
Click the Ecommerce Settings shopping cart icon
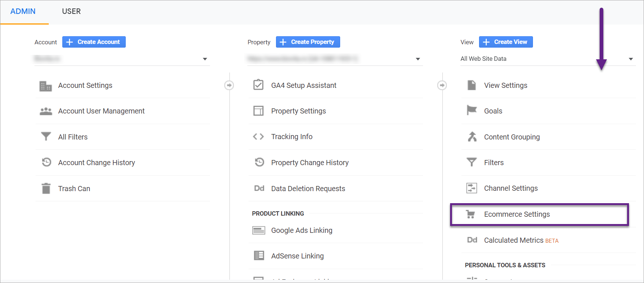pyautogui.click(x=470, y=214)
